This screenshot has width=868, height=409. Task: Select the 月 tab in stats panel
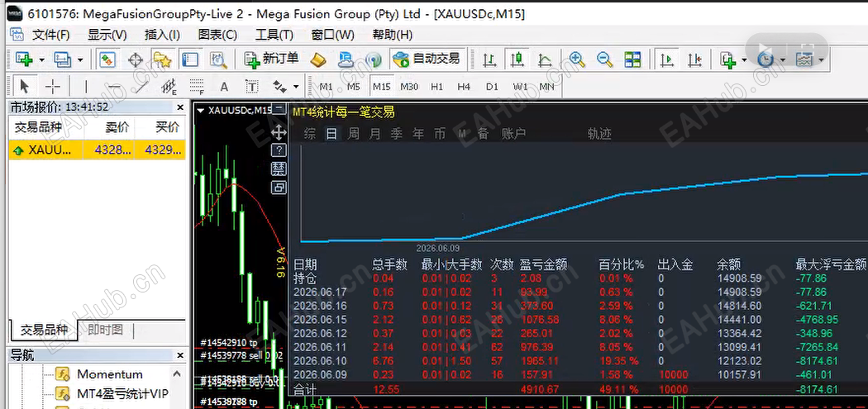coord(374,133)
